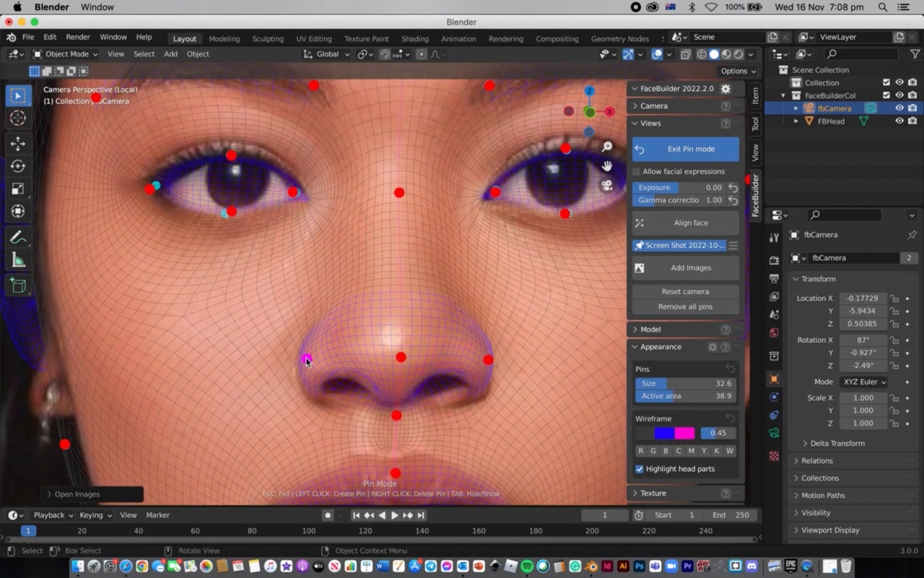Enable Allow facial expressions in FaceBuilder panel
This screenshot has height=578, width=924.
click(637, 171)
